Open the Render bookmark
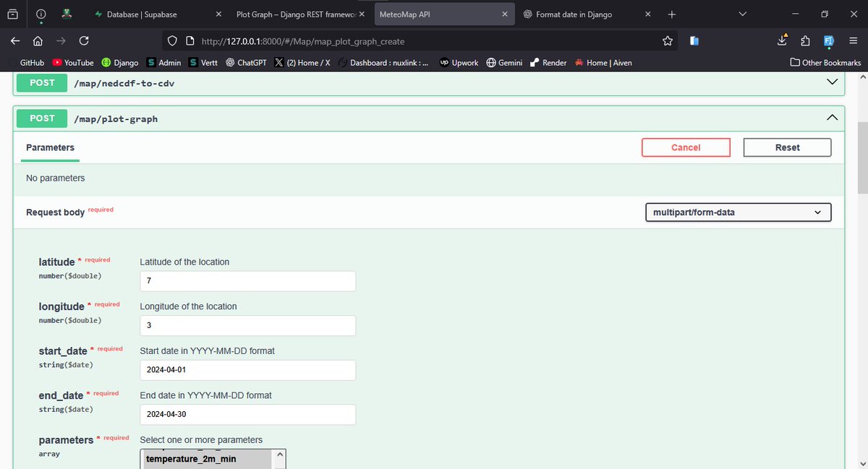Viewport: 868px width, 469px height. pyautogui.click(x=549, y=63)
